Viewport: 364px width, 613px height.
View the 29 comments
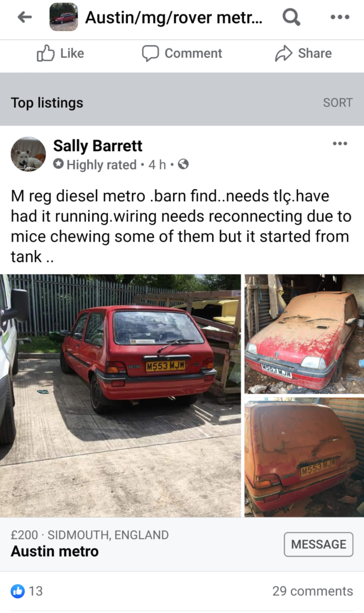[313, 591]
